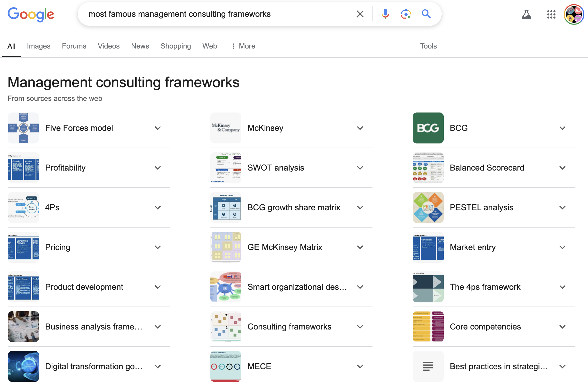Click the PESTEL analysis icon
The image size is (588, 386).
(x=428, y=208)
